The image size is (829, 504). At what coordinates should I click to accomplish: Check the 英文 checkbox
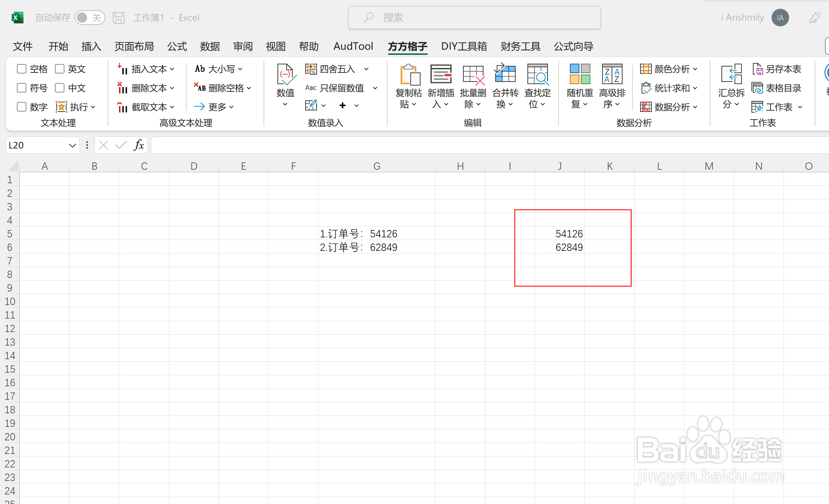(x=60, y=69)
